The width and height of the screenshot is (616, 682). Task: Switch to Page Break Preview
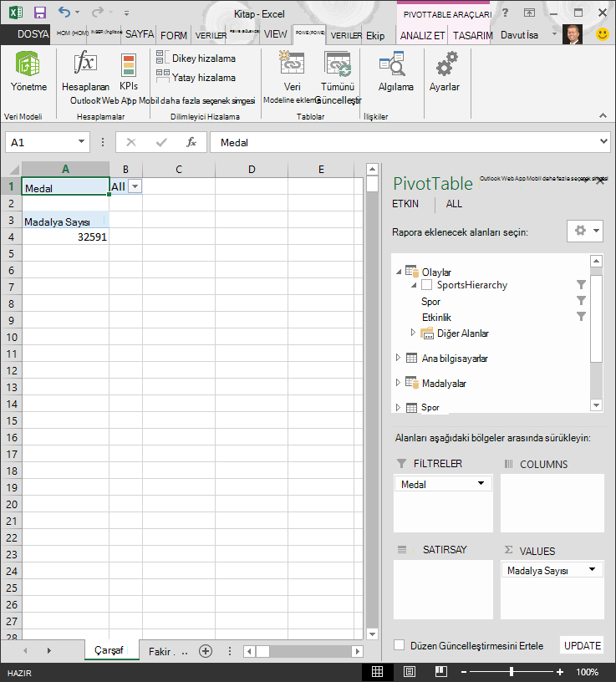tap(440, 672)
